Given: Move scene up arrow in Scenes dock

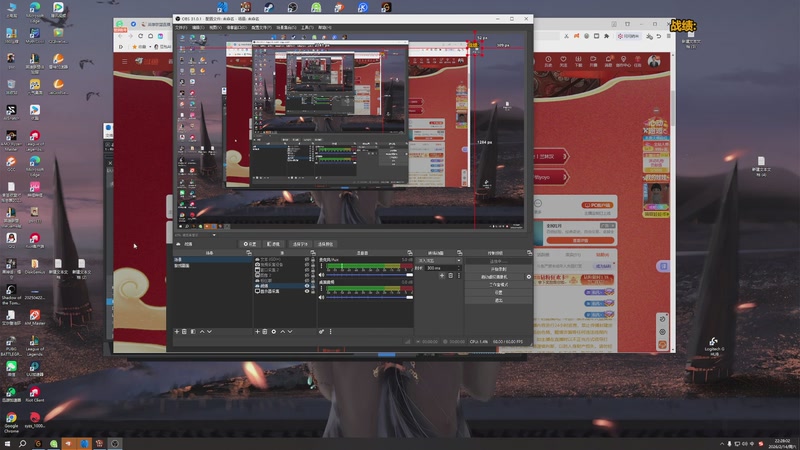Looking at the screenshot, I should click(202, 332).
